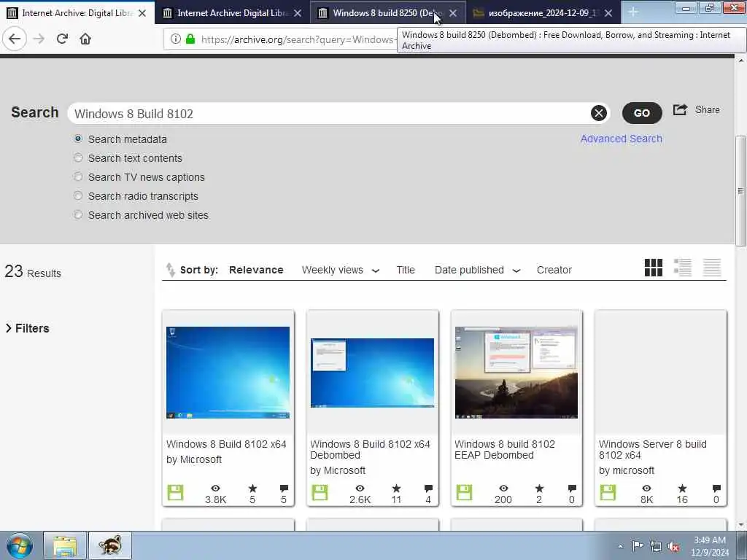Image resolution: width=747 pixels, height=560 pixels.
Task: Click the browser forward arrow
Action: 39,39
